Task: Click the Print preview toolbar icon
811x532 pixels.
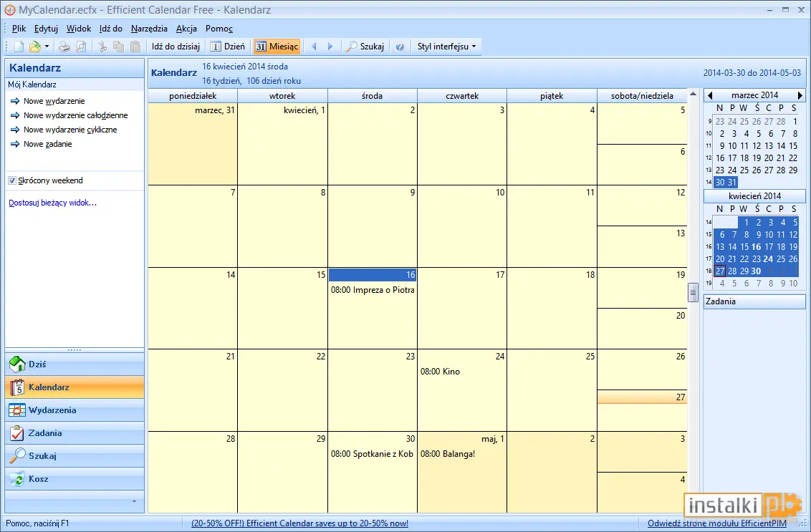Action: 81,47
